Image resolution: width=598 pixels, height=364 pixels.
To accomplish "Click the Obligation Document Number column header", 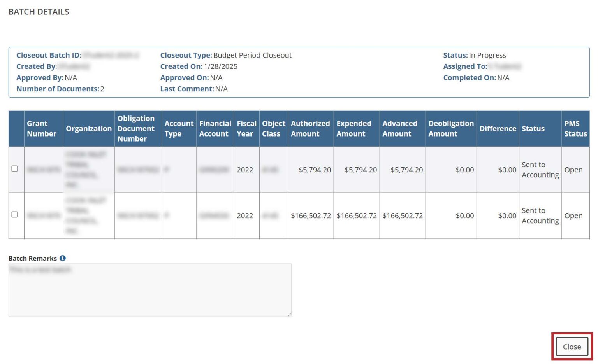I will click(x=136, y=129).
